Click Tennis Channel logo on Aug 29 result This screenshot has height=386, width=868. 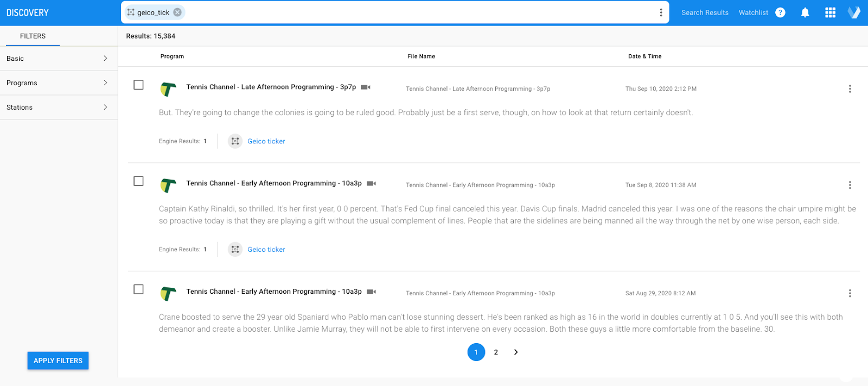[168, 293]
